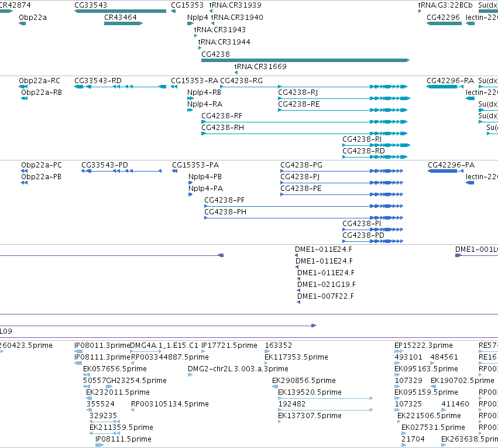Screen dimensions: 498x448
Task: Select the EK139520.5prime EST label
Action: click(x=310, y=393)
